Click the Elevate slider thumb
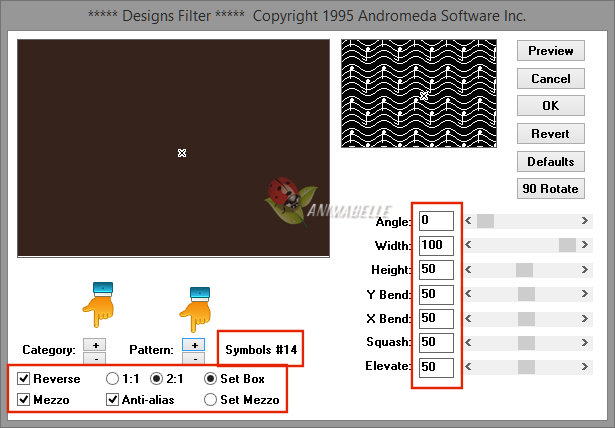Screen dimensions: 615x428 (526, 367)
